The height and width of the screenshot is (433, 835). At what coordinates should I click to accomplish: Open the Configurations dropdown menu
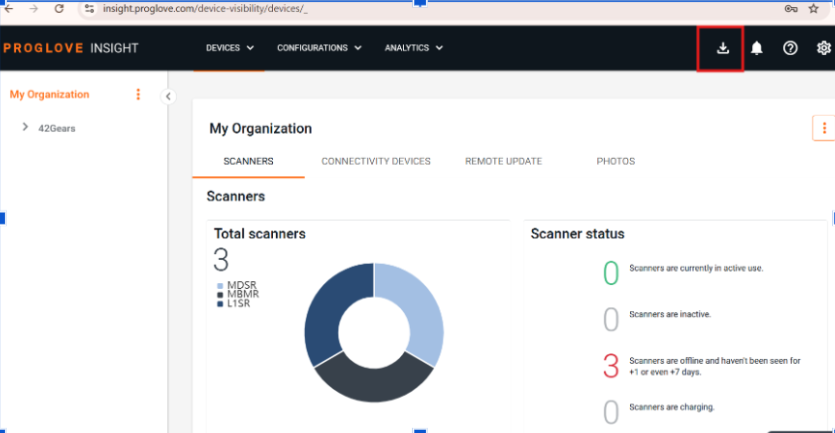tap(319, 48)
